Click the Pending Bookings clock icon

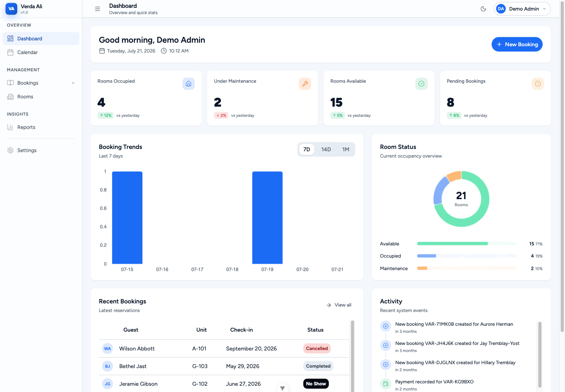point(538,83)
